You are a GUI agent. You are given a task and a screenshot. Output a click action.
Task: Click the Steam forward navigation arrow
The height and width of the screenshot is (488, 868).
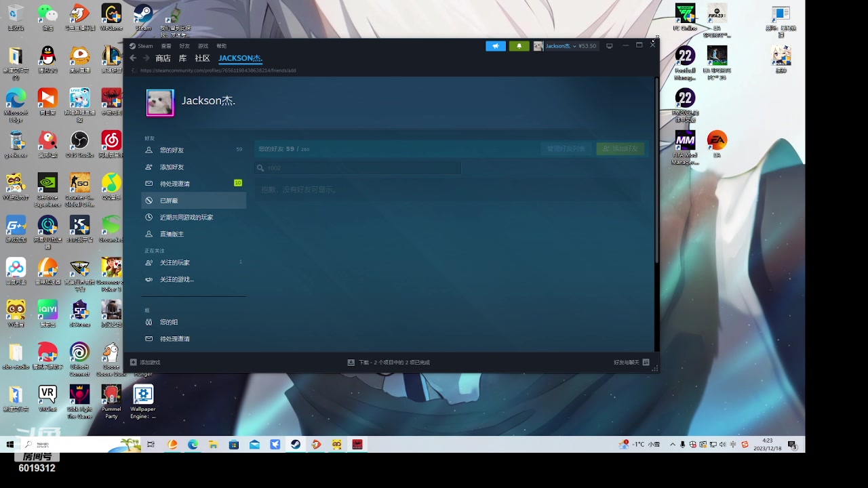click(146, 58)
